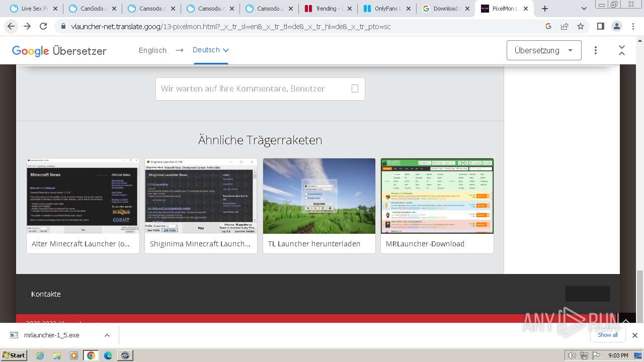Click the taskbar clock 9:03 PM
644x362 pixels.
(618, 355)
